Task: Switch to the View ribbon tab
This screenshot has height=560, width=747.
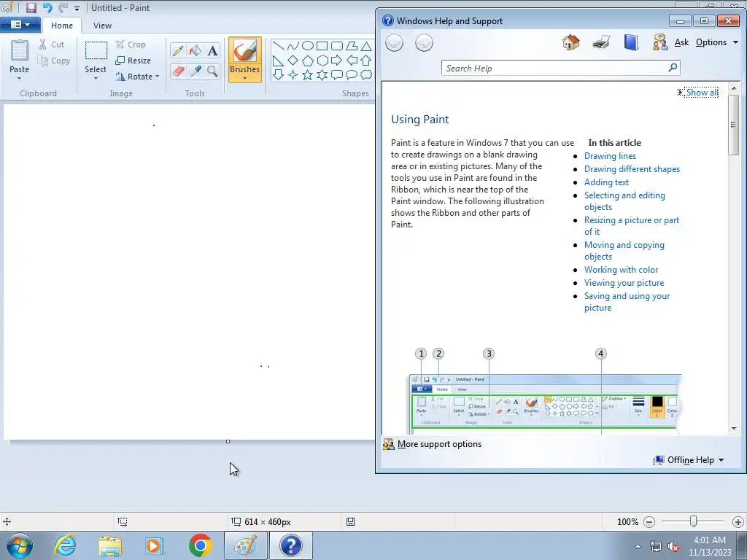Action: 102,26
